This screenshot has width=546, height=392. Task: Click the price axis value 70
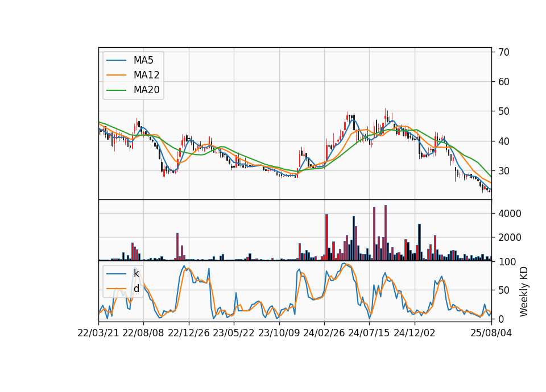pos(503,52)
